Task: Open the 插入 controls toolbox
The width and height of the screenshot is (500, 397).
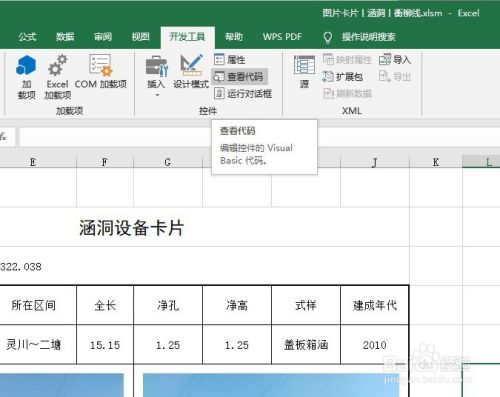Action: coord(156,77)
